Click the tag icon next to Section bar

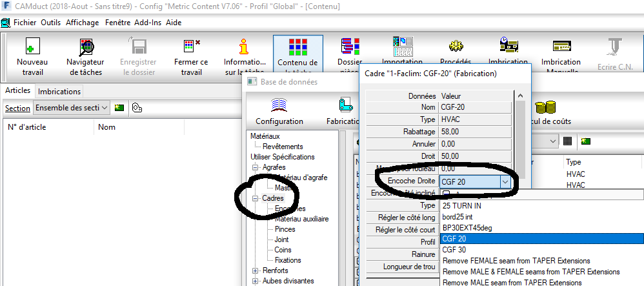137,108
